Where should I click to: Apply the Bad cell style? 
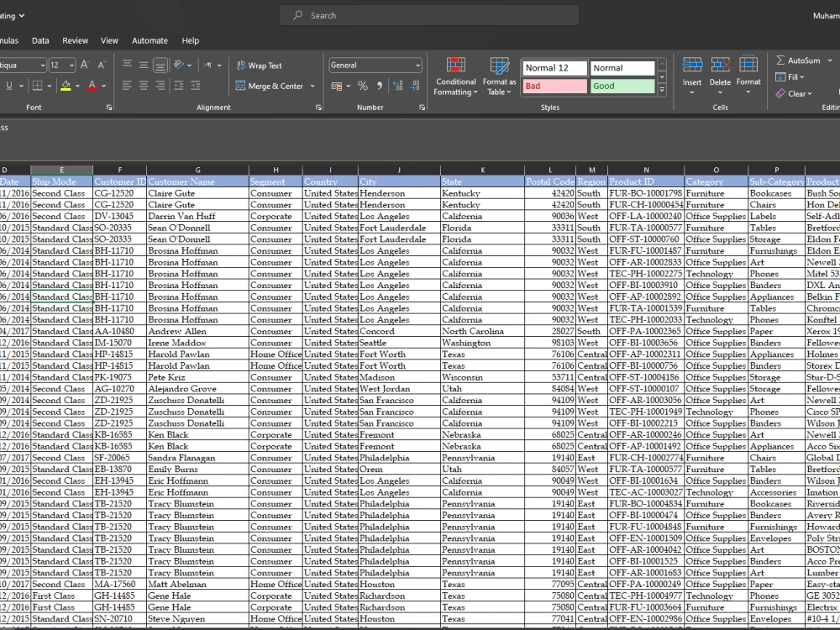click(554, 87)
